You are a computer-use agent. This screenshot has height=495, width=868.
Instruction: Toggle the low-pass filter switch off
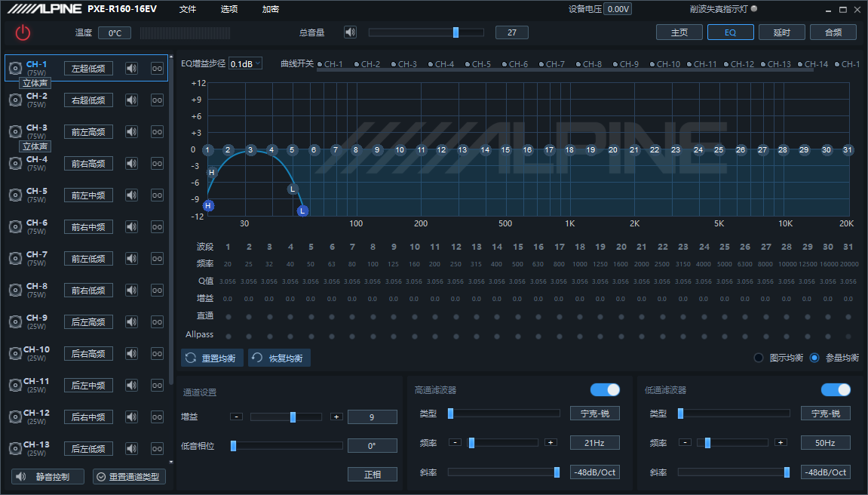[836, 390]
